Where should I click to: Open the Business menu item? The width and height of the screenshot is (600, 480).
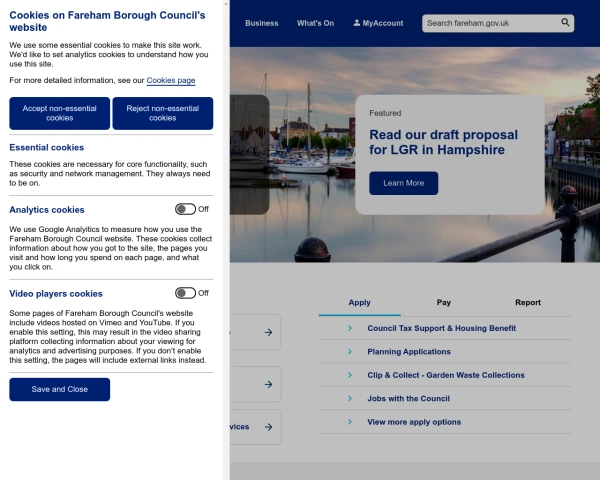coord(262,22)
